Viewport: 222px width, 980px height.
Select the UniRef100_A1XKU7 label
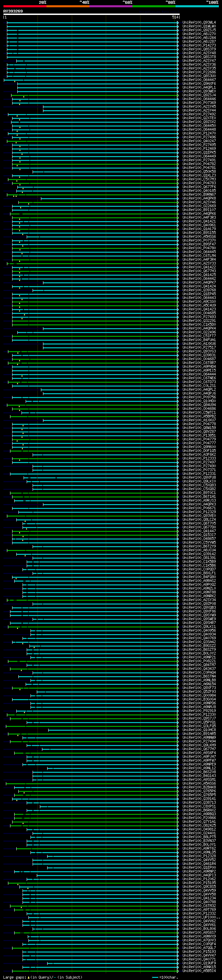click(x=199, y=420)
